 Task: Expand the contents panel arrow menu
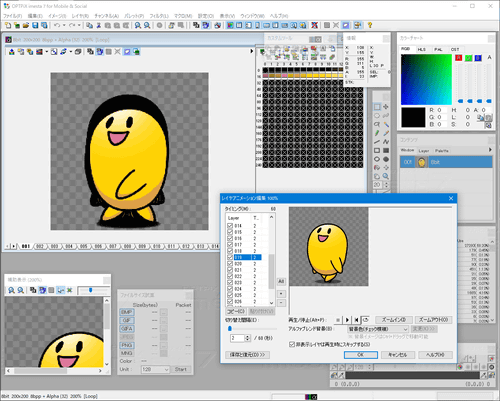click(x=490, y=150)
